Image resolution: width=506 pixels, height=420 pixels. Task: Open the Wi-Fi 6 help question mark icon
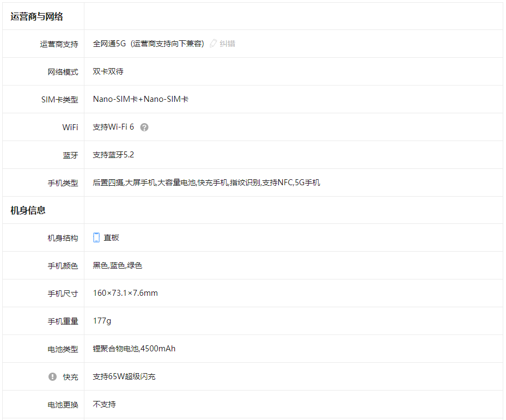coord(143,127)
